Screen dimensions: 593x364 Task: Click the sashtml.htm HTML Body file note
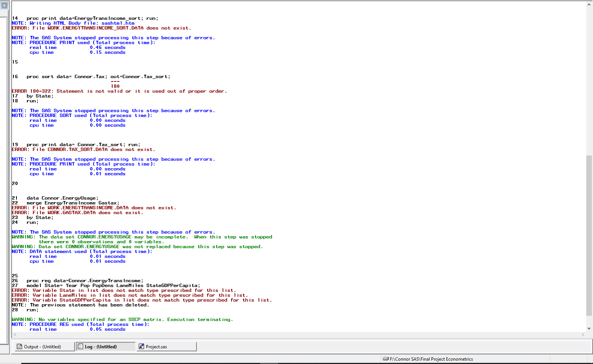click(73, 23)
